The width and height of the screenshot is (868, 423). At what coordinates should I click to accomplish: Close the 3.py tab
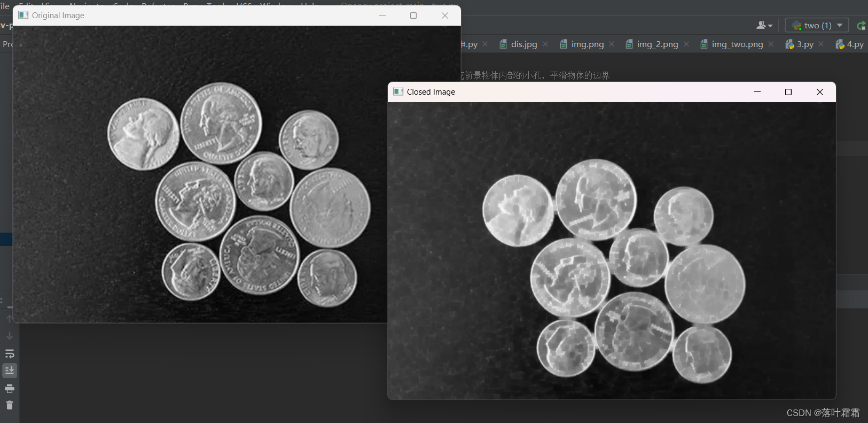(x=821, y=44)
